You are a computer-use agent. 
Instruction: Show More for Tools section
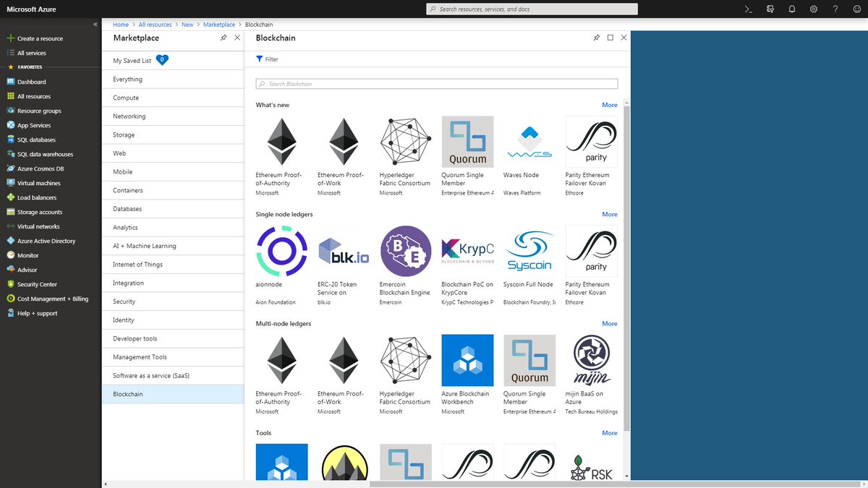pyautogui.click(x=610, y=432)
